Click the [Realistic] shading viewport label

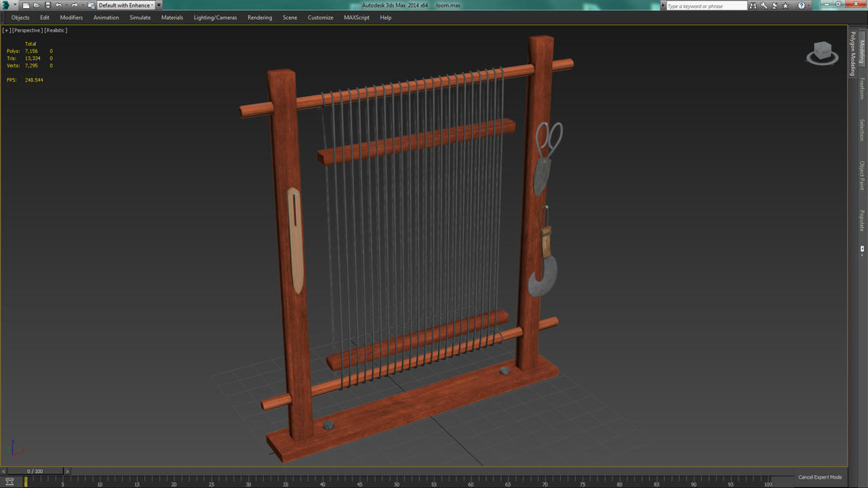tap(56, 30)
